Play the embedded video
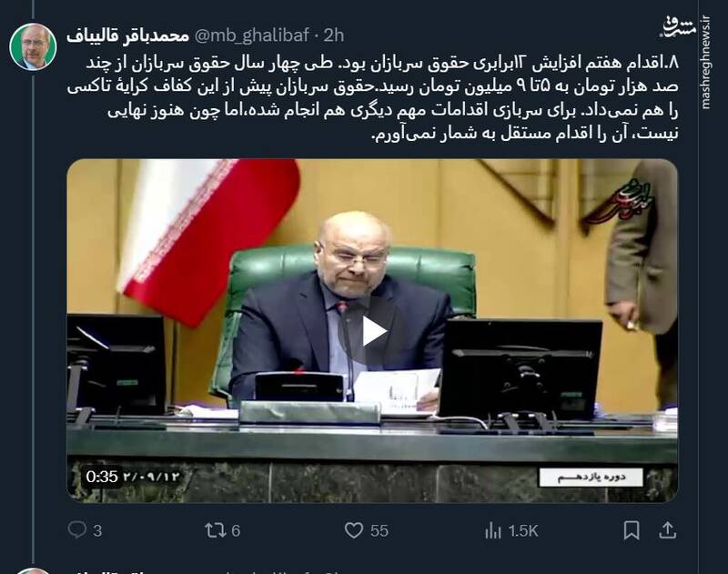728x574 pixels. click(x=373, y=331)
